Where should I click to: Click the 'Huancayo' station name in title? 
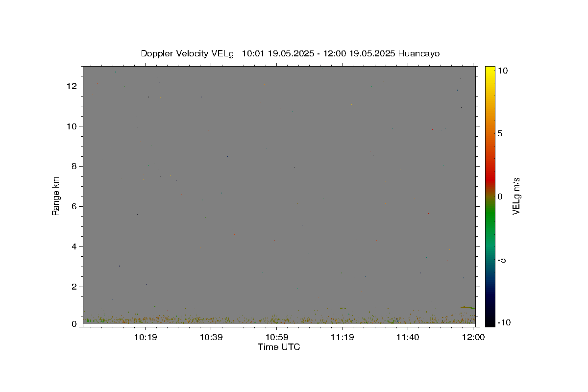coord(419,53)
